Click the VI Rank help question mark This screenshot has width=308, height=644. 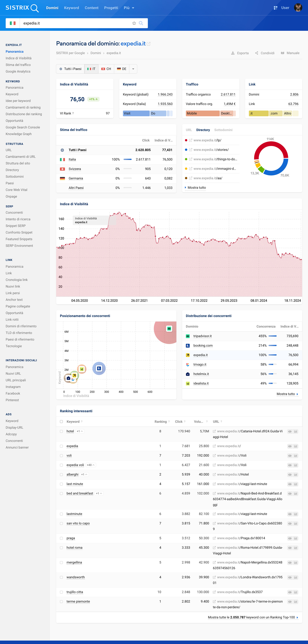pyautogui.click(x=73, y=113)
